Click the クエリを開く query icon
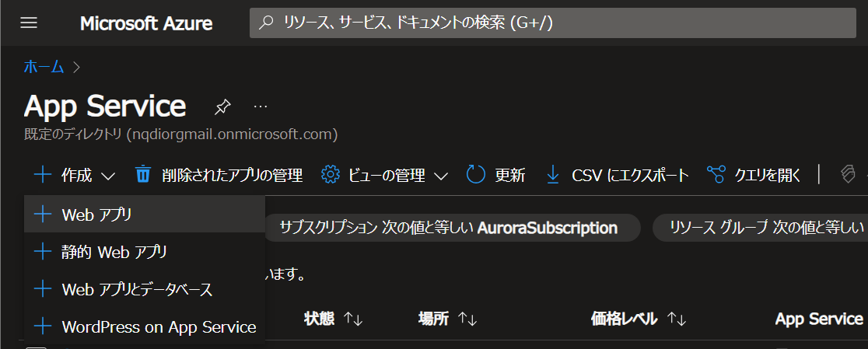This screenshot has height=349, width=868. pos(716,175)
